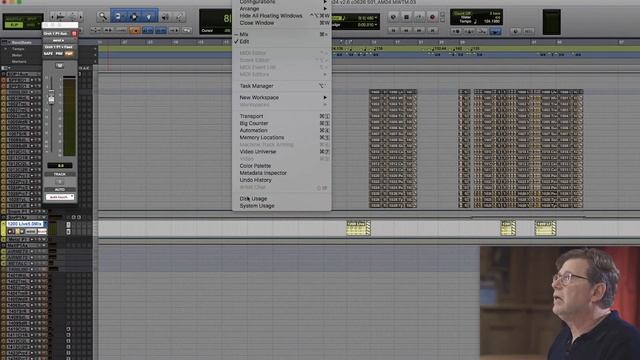Toggle the orange-lit button below Selector tool
The width and height of the screenshot is (640, 360).
pos(134,30)
